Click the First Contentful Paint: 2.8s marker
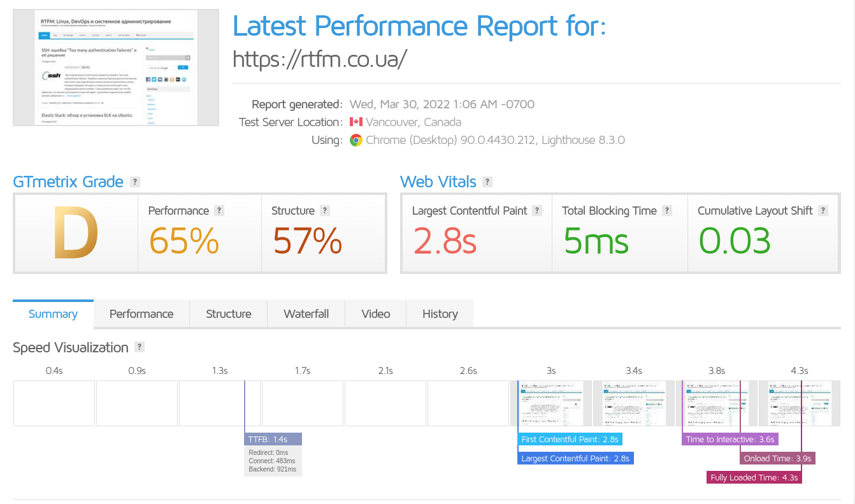Image resolution: width=855 pixels, height=504 pixels. [570, 439]
